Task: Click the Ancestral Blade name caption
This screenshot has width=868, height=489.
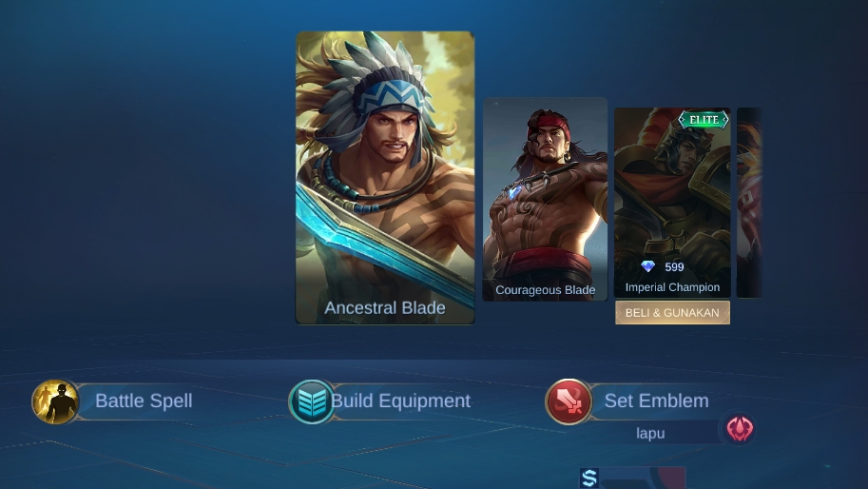Action: [x=385, y=308]
